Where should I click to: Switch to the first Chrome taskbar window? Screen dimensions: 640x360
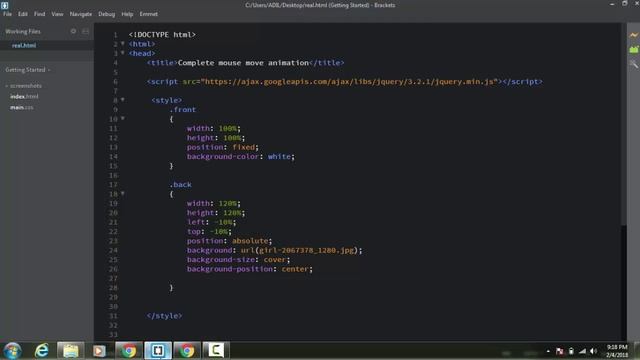[x=129, y=351]
